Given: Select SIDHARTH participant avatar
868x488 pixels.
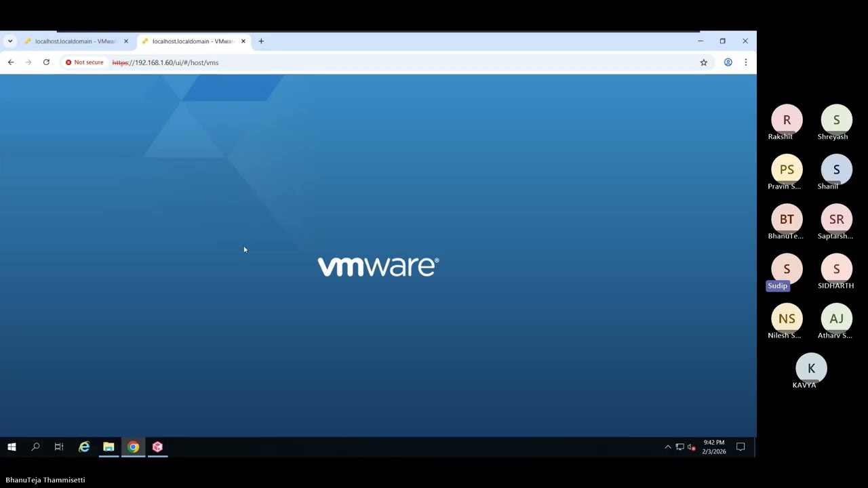Looking at the screenshot, I should 836,269.
